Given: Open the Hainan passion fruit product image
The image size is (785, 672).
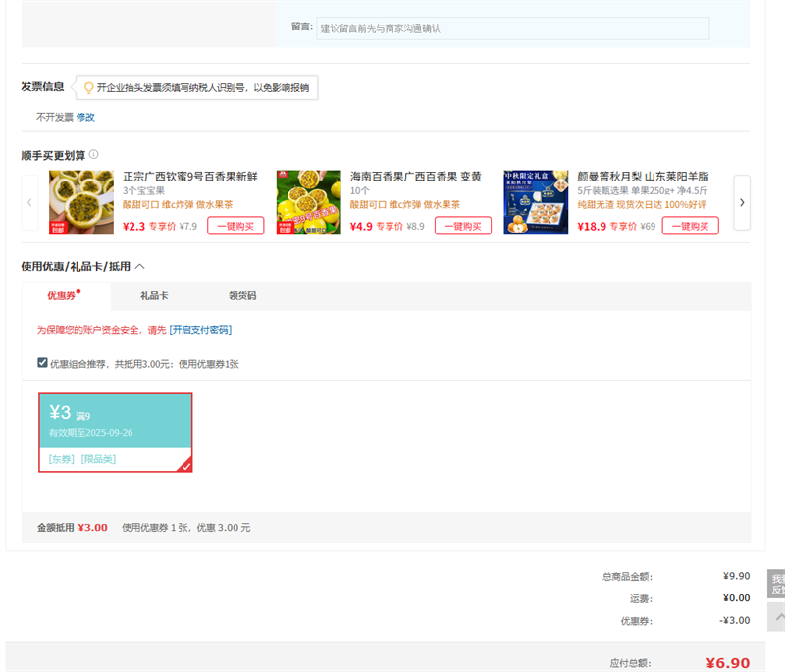Looking at the screenshot, I should (x=308, y=202).
